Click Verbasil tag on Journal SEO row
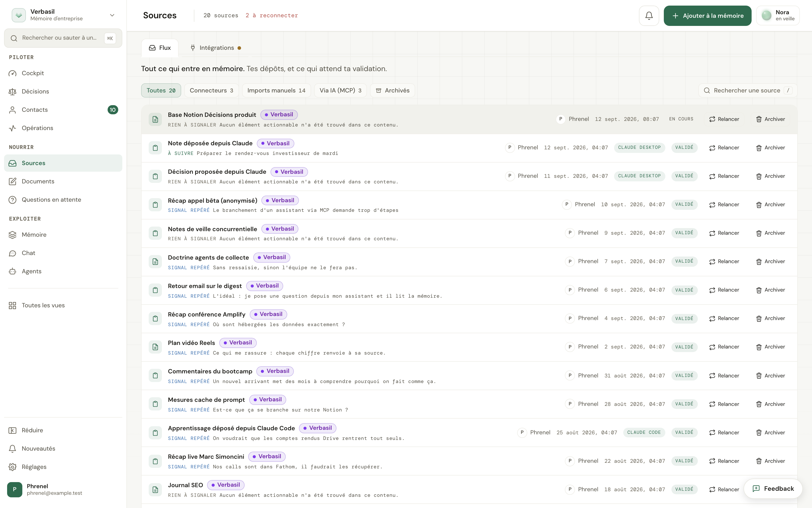812x508 pixels. pos(226,485)
